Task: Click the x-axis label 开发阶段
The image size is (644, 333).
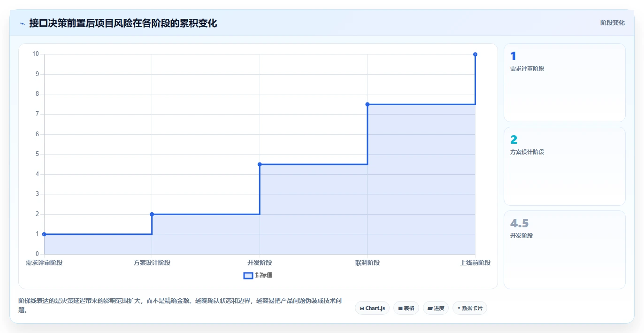Action: point(260,263)
